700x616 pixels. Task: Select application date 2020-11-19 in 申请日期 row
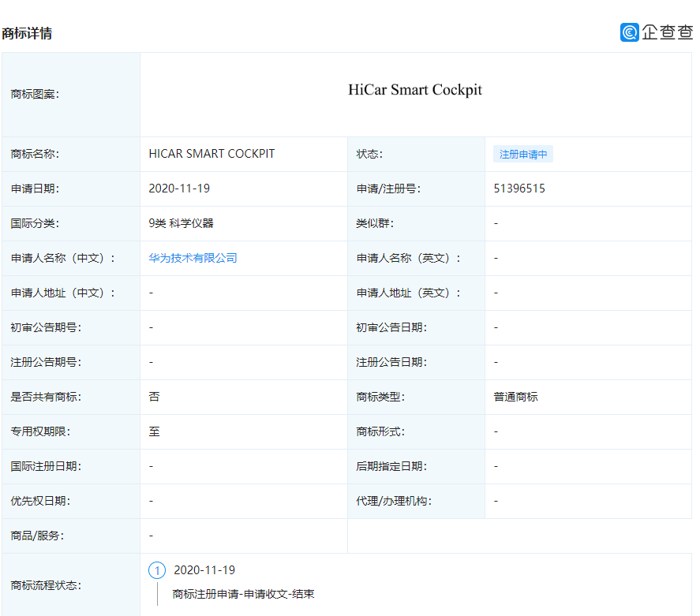[x=179, y=189]
